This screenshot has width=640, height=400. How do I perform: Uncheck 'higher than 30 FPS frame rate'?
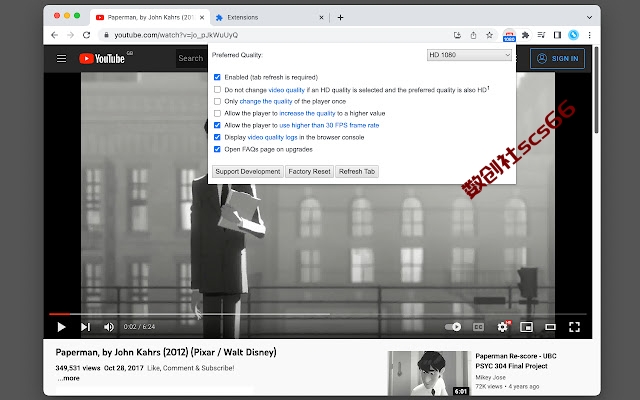tap(217, 125)
